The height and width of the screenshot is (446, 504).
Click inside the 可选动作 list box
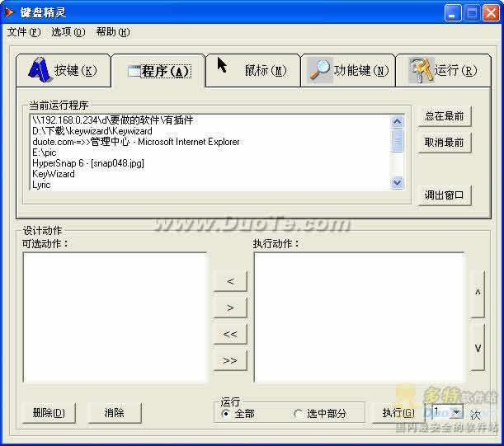[115, 317]
